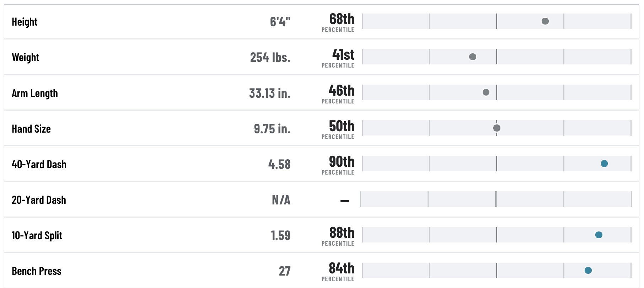Click the 4.58 forty-yard dash time

(x=279, y=164)
